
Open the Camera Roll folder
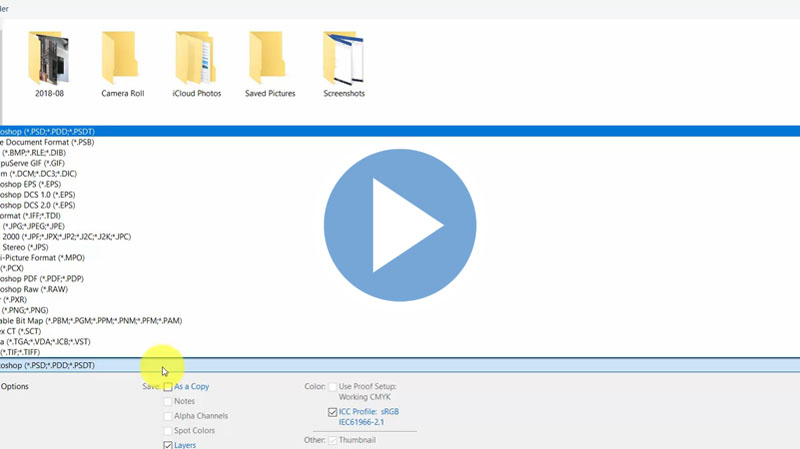click(x=122, y=58)
